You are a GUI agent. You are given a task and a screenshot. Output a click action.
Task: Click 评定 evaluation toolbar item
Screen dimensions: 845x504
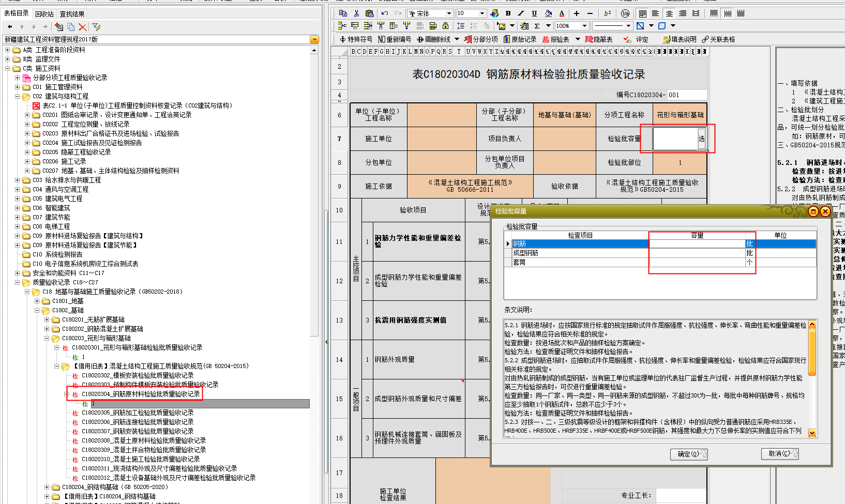(x=636, y=39)
